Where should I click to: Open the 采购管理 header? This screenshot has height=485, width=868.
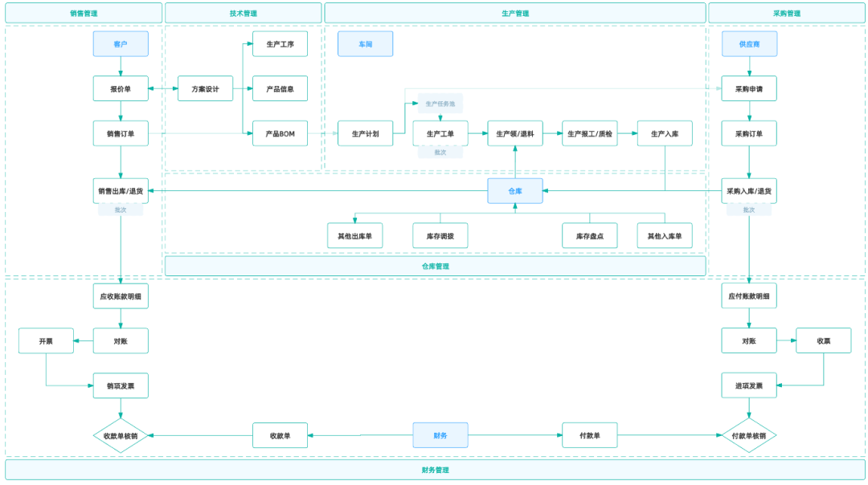click(787, 14)
